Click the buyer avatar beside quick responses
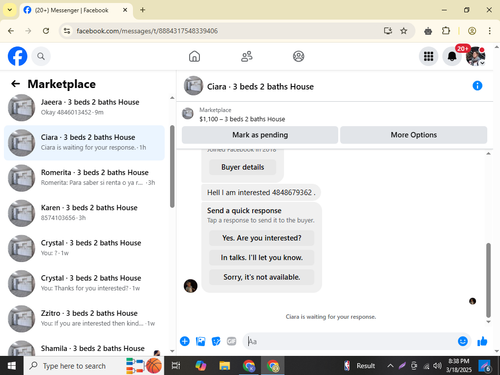 pos(191,286)
